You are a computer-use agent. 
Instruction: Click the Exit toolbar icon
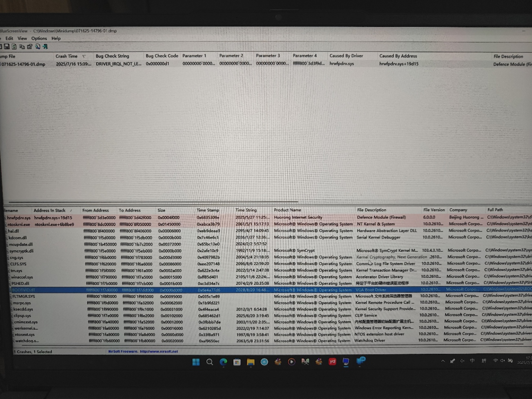pyautogui.click(x=45, y=47)
